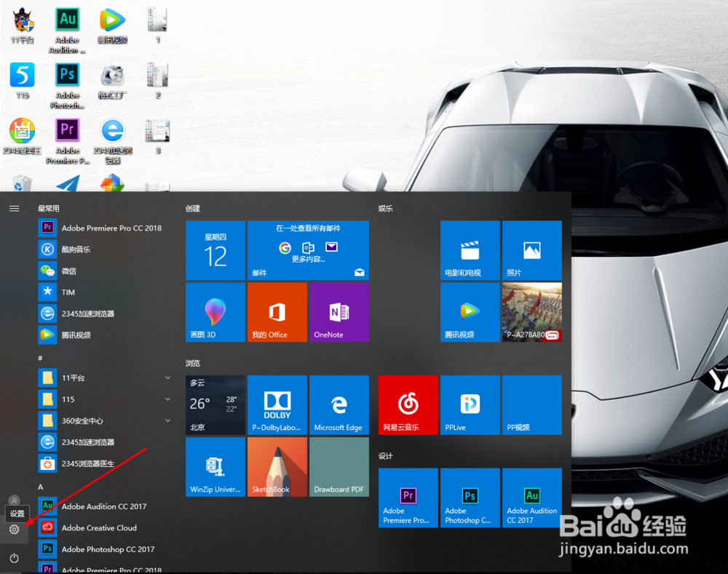Open the PPLive tile
Image resolution: width=728 pixels, height=574 pixels.
point(470,405)
